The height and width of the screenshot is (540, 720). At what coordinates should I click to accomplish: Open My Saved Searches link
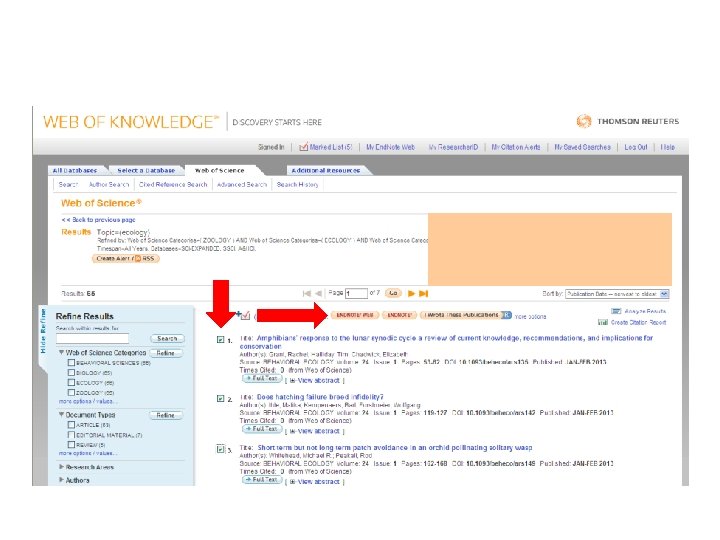coord(582,147)
